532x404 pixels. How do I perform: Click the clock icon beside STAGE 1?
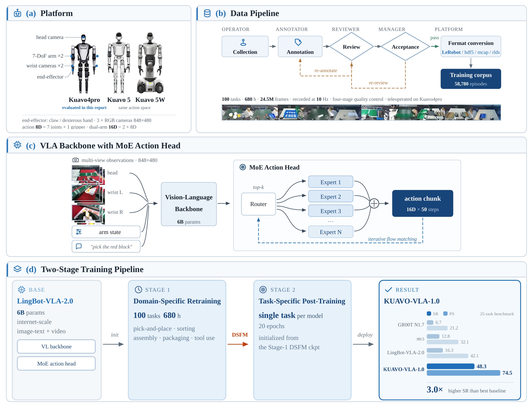point(138,289)
